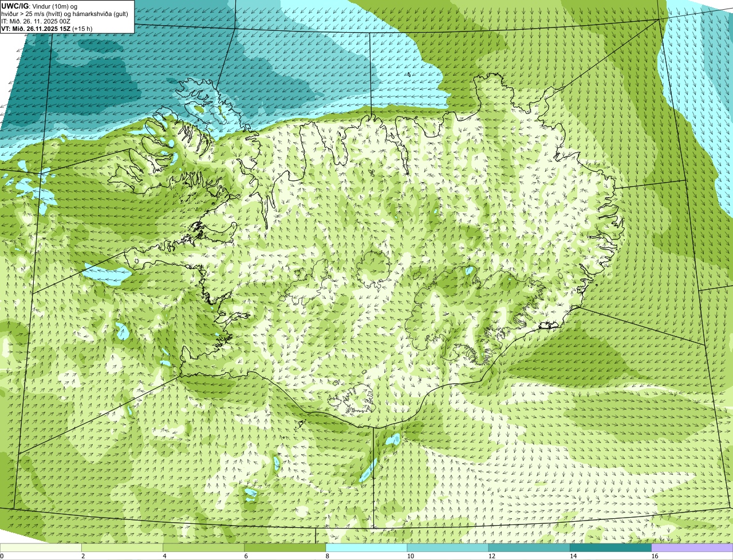Click the light teal 10–12 legend swatch
The height and width of the screenshot is (560, 733).
(x=448, y=547)
